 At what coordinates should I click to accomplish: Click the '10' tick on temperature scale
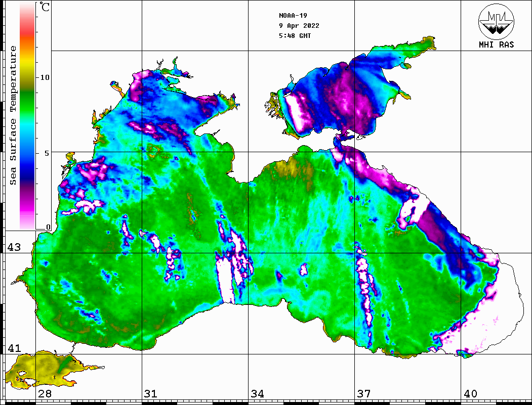(x=45, y=77)
